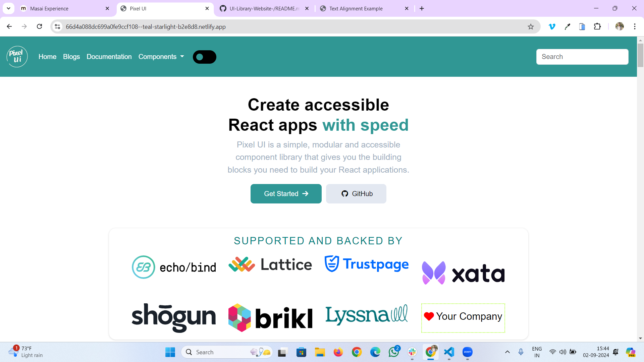This screenshot has height=362, width=644.
Task: Show hidden system tray icons
Action: [507, 352]
